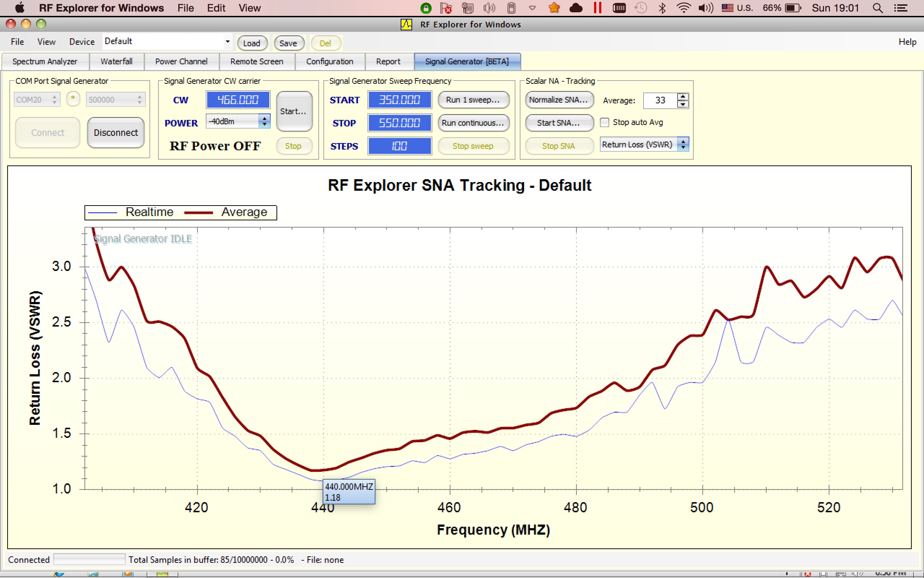Click the battery status icon
The height and width of the screenshot is (578, 924).
pyautogui.click(x=793, y=8)
